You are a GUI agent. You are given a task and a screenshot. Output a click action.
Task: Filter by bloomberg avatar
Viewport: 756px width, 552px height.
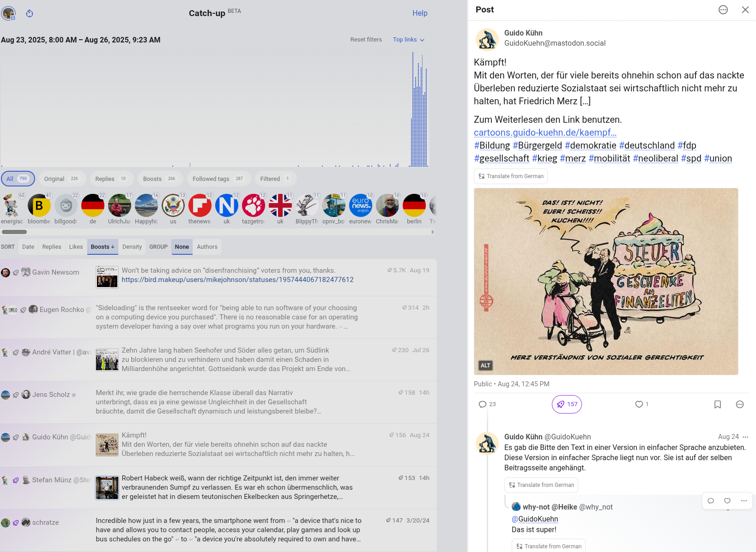[x=39, y=205]
